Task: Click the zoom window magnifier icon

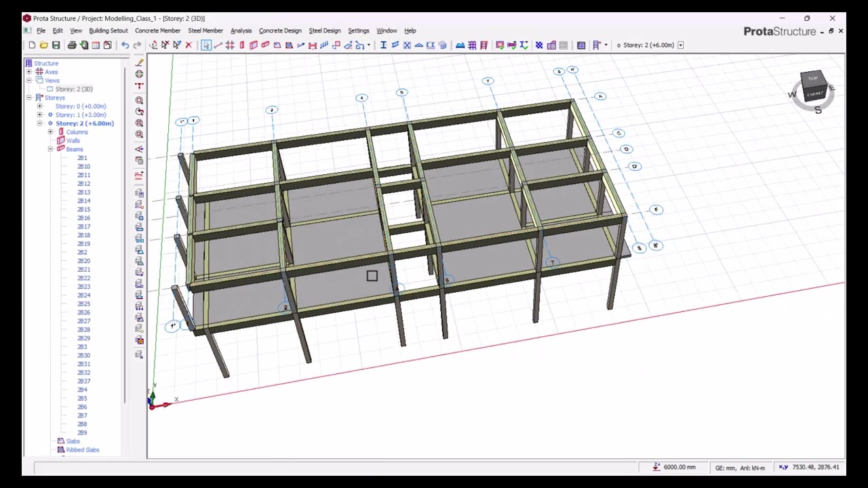Action: [x=139, y=100]
